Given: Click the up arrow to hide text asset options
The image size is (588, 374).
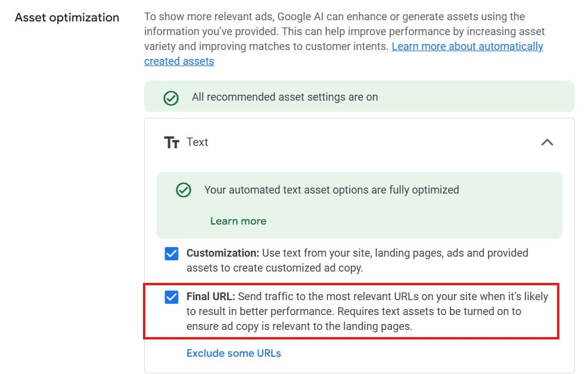Looking at the screenshot, I should [547, 142].
